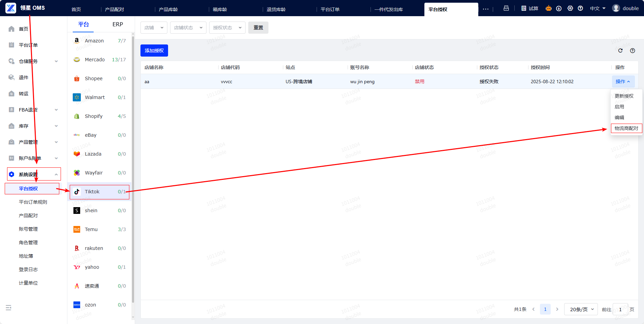Click the download center icon in header

(559, 8)
